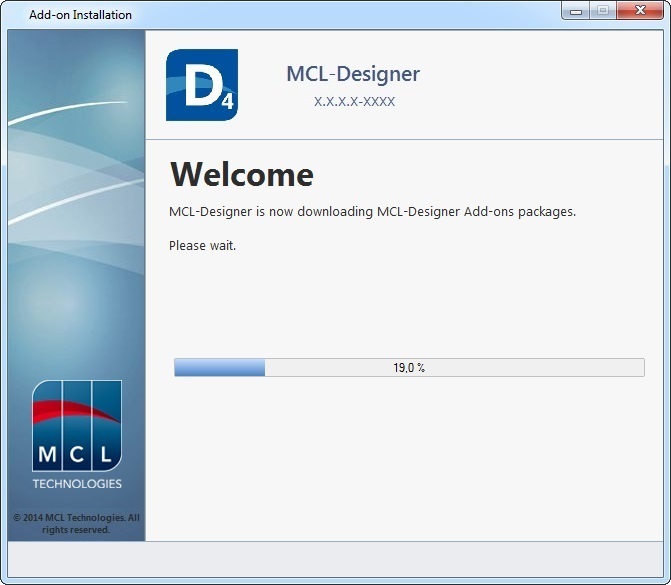Screen dimensions: 671x585
Task: Click the version number x.x.x.x-xxxx
Action: 354,101
